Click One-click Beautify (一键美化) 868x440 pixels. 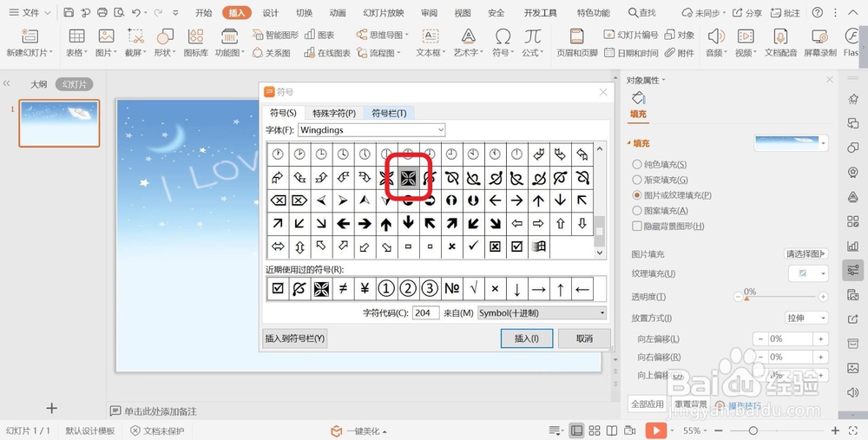click(x=358, y=431)
